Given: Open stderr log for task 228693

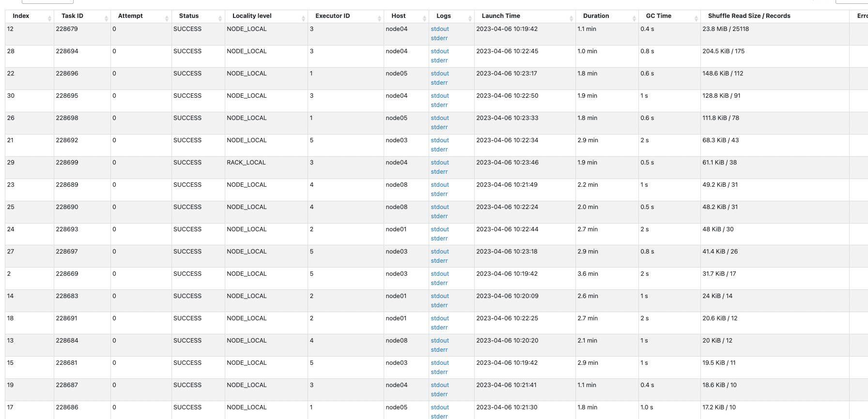Looking at the screenshot, I should pyautogui.click(x=439, y=239).
